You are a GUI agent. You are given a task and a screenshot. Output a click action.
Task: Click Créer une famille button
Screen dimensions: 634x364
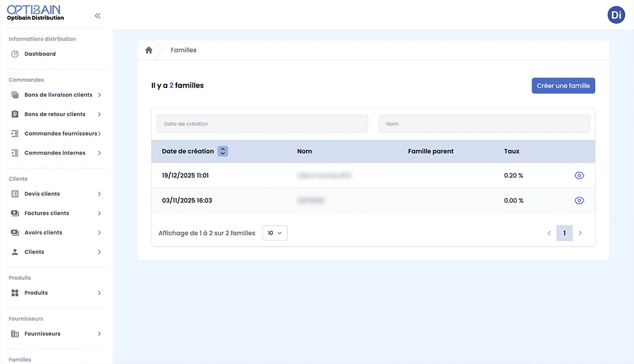[563, 86]
